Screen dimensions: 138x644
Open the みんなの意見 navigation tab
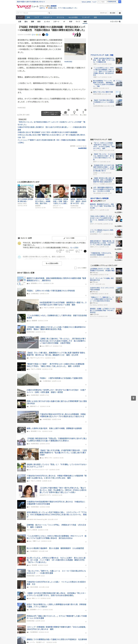coord(73,17)
